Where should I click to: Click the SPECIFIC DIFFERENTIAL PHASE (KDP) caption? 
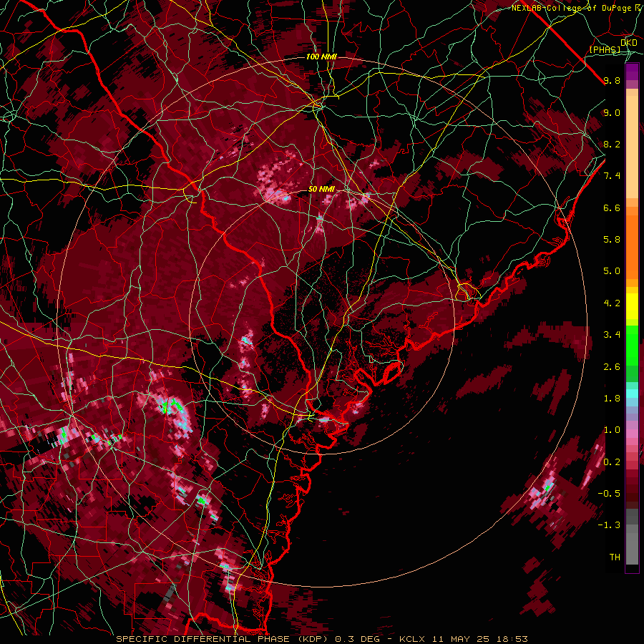pyautogui.click(x=224, y=639)
